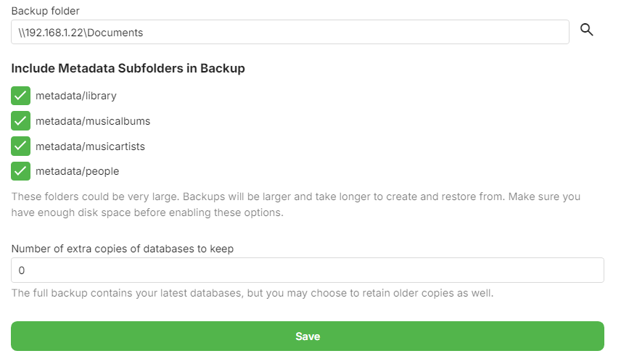This screenshot has width=629, height=364.
Task: Click the end of the \\192.168.1.22\Documents path text
Action: click(143, 33)
